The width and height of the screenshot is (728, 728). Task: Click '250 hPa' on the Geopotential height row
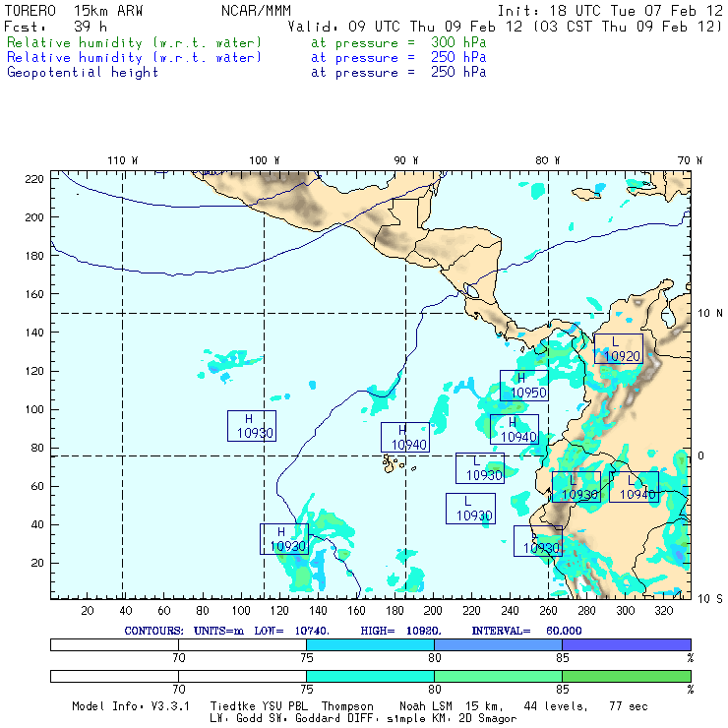[458, 73]
